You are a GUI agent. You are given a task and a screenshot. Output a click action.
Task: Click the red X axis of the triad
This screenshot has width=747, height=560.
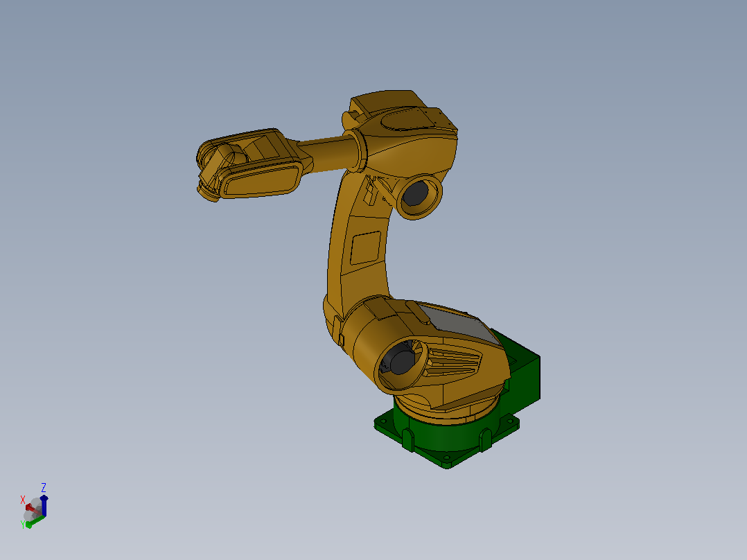pyautogui.click(x=31, y=509)
